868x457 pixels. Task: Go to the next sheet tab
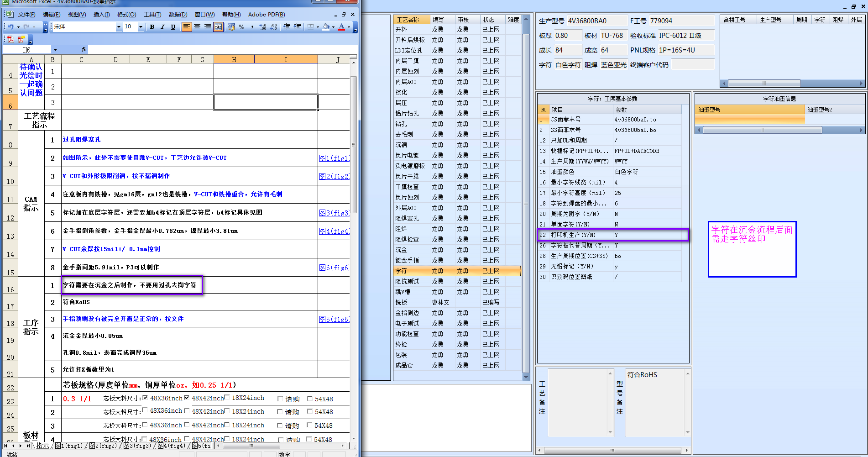click(x=21, y=446)
